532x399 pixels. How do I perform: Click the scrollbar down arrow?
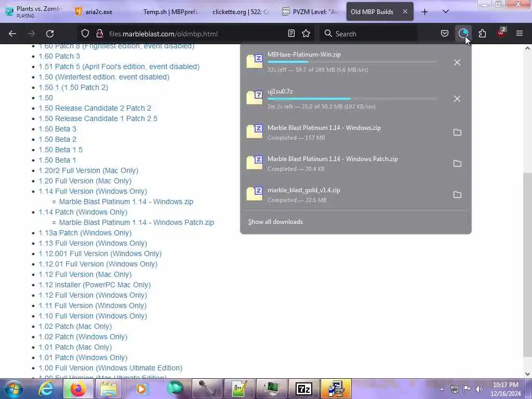coord(528,374)
